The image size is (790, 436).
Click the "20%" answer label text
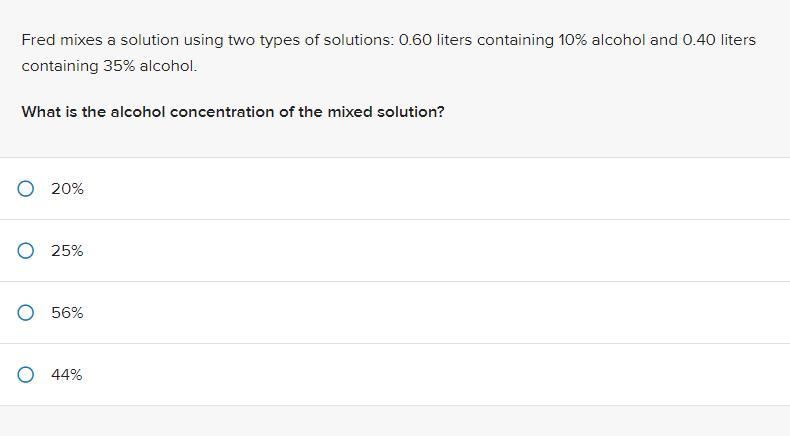67,188
